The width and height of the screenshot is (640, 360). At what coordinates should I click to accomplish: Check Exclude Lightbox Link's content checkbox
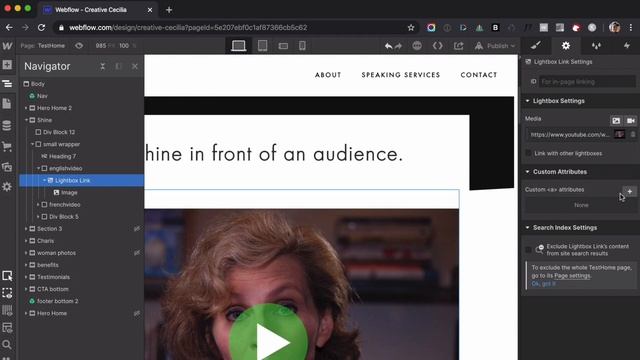tap(529, 249)
